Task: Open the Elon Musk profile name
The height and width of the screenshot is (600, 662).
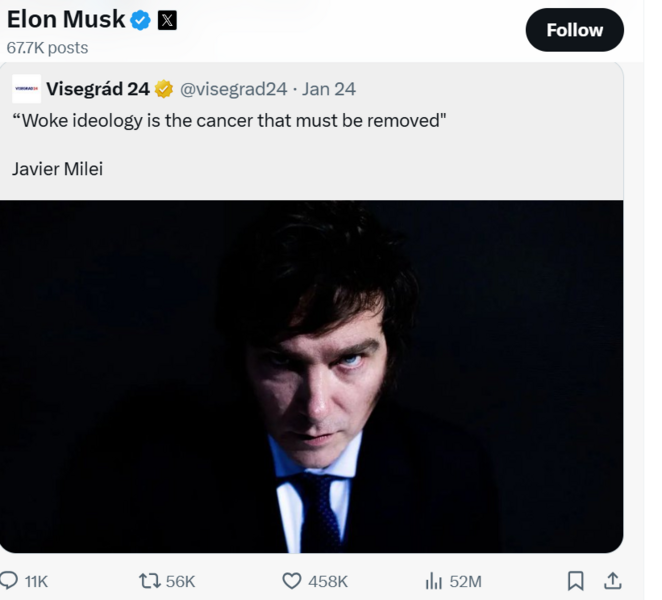Action: pos(66,19)
